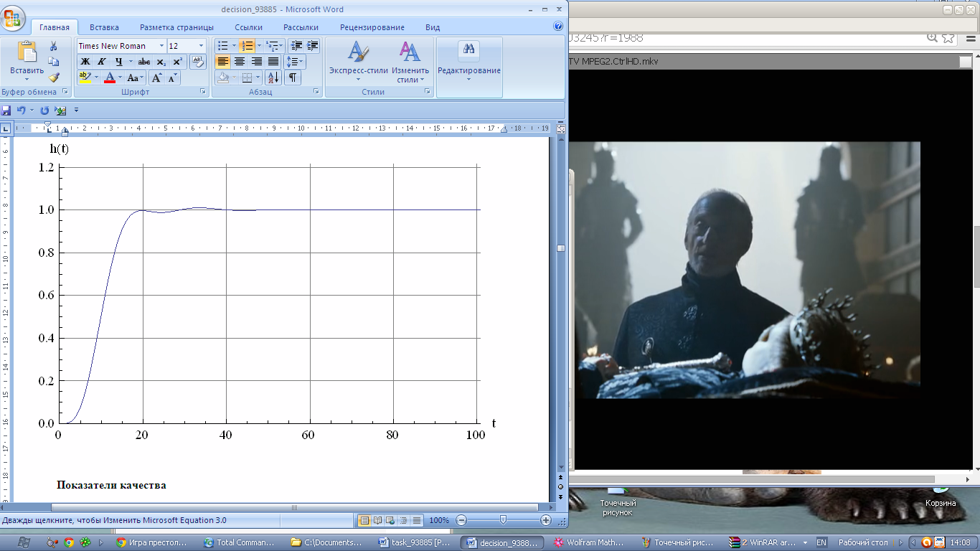Click the text highlight color button
The width and height of the screenshot is (980, 551).
pos(85,77)
